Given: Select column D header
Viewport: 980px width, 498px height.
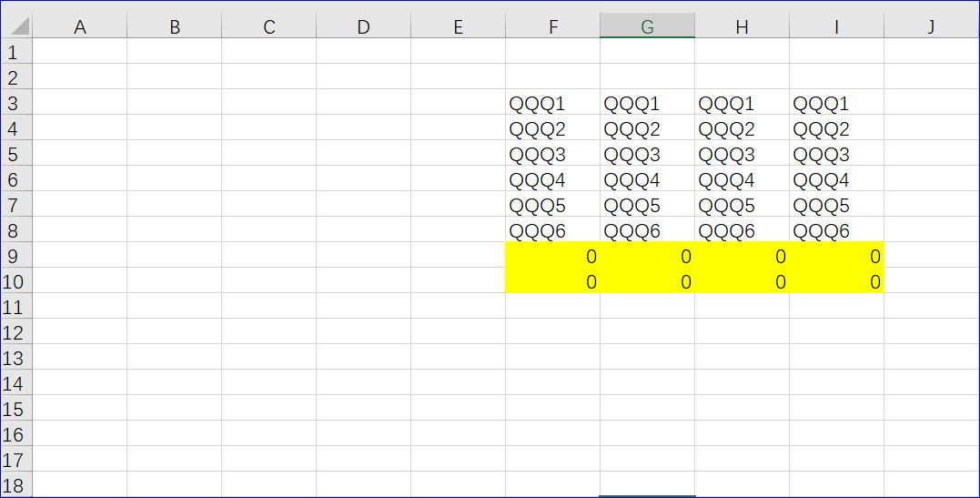Looking at the screenshot, I should pyautogui.click(x=364, y=26).
